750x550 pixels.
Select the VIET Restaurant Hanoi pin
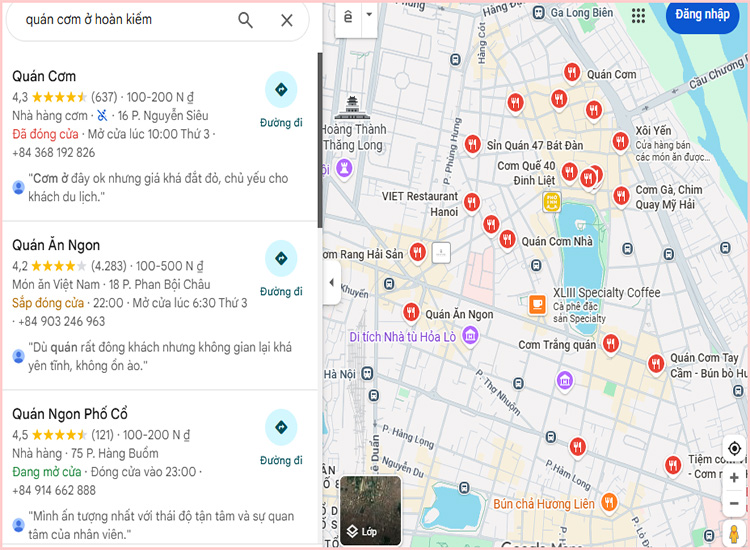click(x=472, y=202)
